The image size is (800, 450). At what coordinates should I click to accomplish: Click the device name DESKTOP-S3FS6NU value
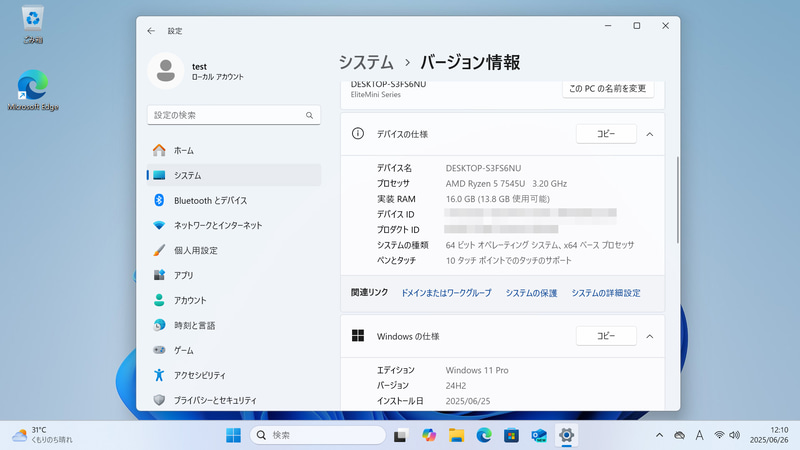pyautogui.click(x=483, y=168)
